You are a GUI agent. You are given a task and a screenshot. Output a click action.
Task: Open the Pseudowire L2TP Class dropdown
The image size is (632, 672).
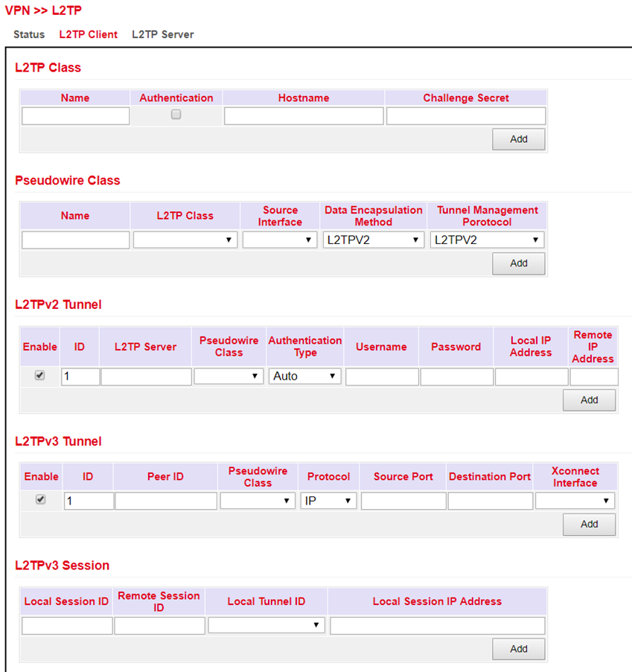click(185, 240)
